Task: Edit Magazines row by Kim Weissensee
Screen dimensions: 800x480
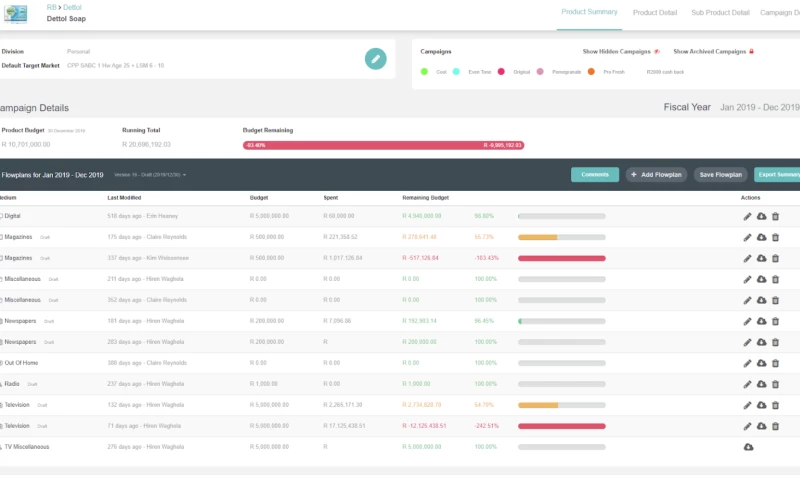Action: 747,259
